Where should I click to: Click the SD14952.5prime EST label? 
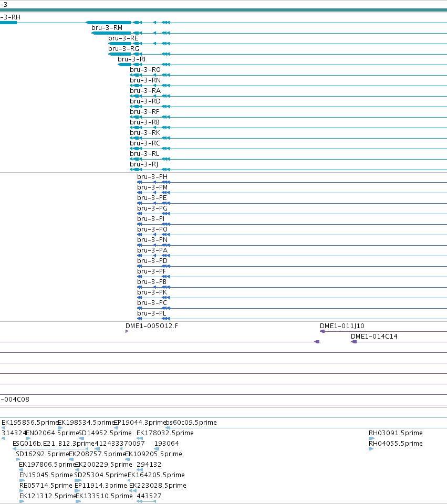(105, 433)
